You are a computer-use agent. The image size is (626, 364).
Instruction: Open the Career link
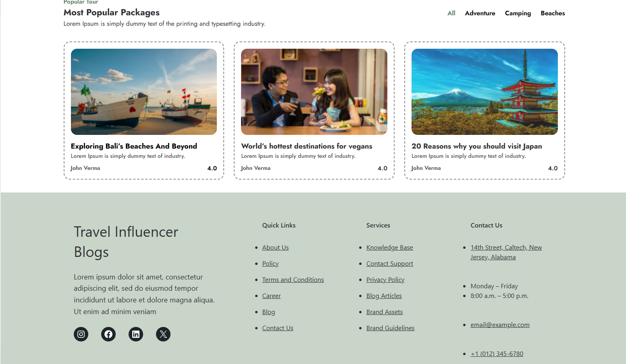click(271, 296)
